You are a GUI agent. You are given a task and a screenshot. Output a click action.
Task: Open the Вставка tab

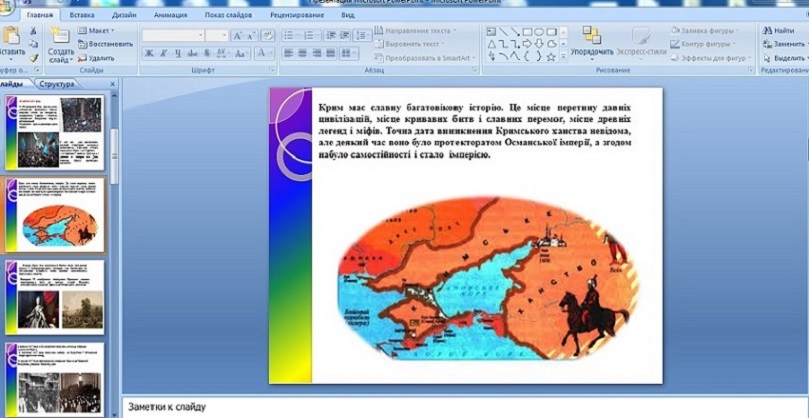point(82,15)
